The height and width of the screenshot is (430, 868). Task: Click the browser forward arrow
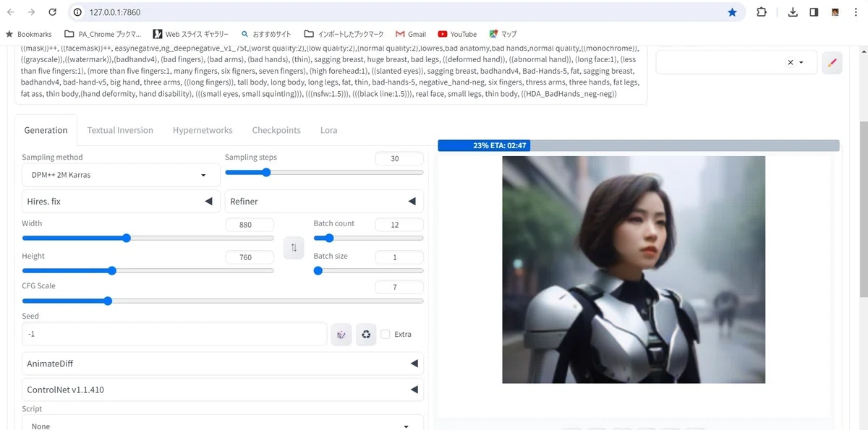[31, 12]
